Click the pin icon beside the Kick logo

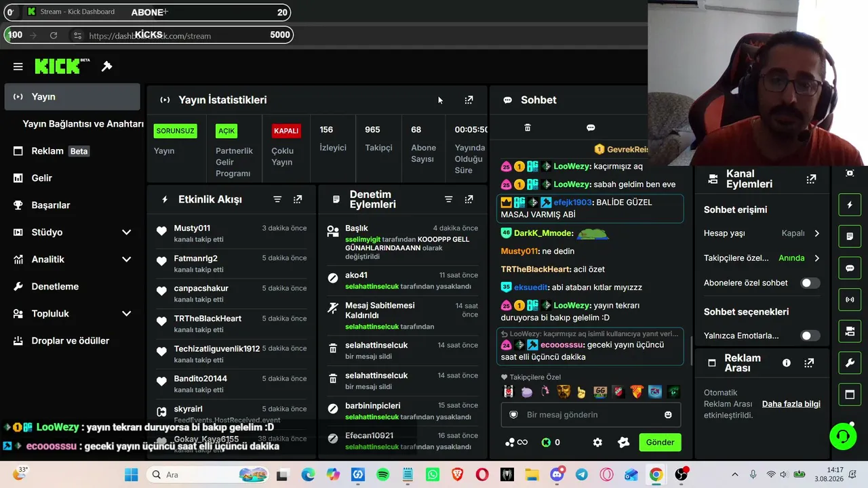pyautogui.click(x=106, y=66)
